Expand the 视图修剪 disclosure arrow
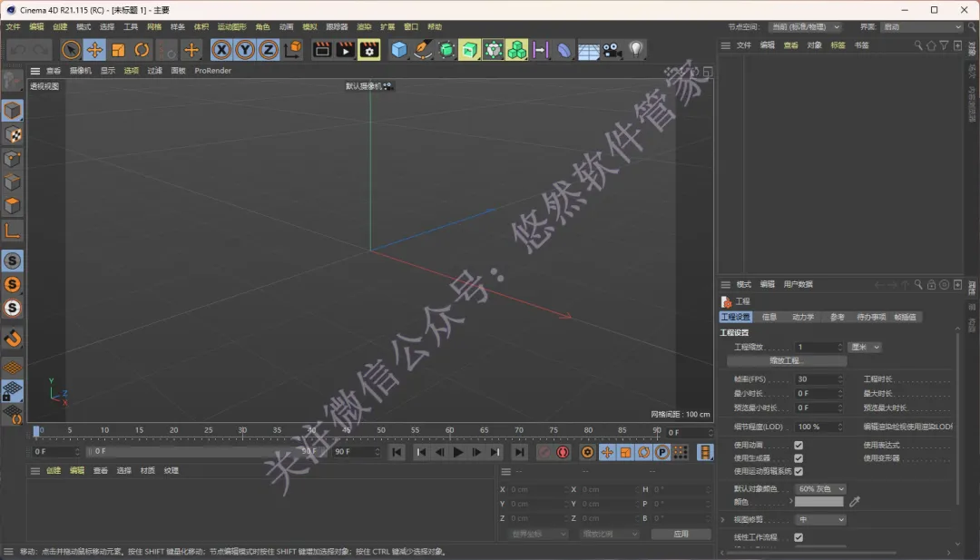This screenshot has height=560, width=980. click(x=723, y=519)
